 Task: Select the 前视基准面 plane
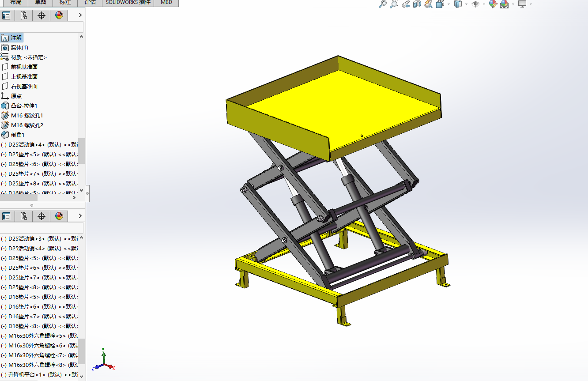coord(19,67)
